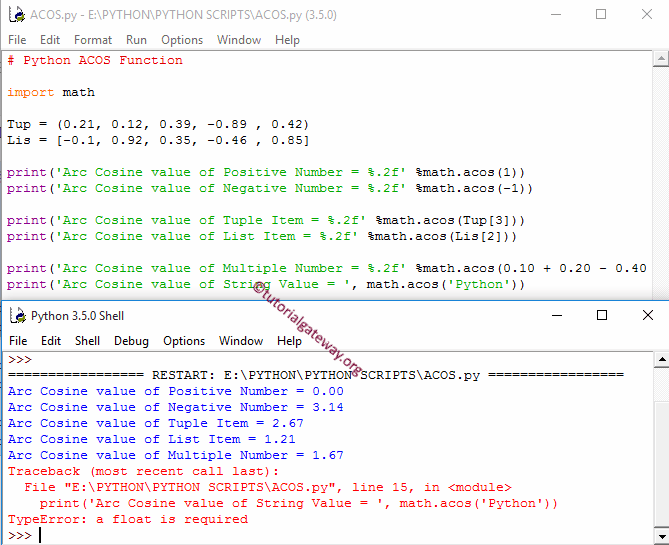This screenshot has height=545, width=669.
Task: Click the editor line with math.acos('Python')
Action: point(266,284)
